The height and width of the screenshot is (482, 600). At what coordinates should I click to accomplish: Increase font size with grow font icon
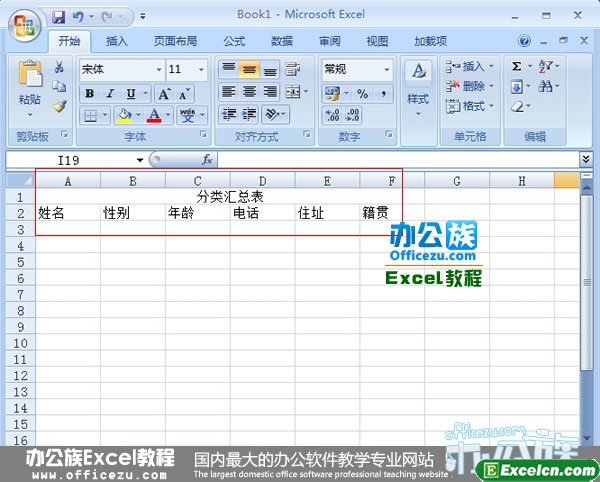(x=164, y=94)
